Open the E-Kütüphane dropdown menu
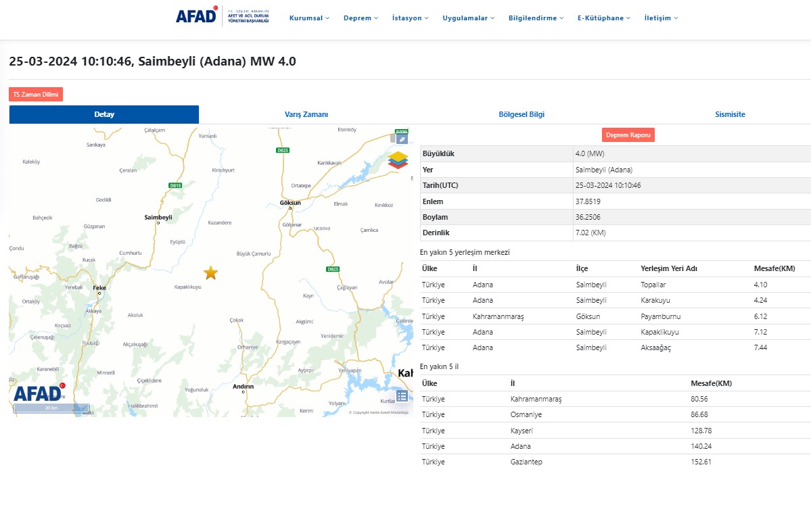 pyautogui.click(x=603, y=18)
